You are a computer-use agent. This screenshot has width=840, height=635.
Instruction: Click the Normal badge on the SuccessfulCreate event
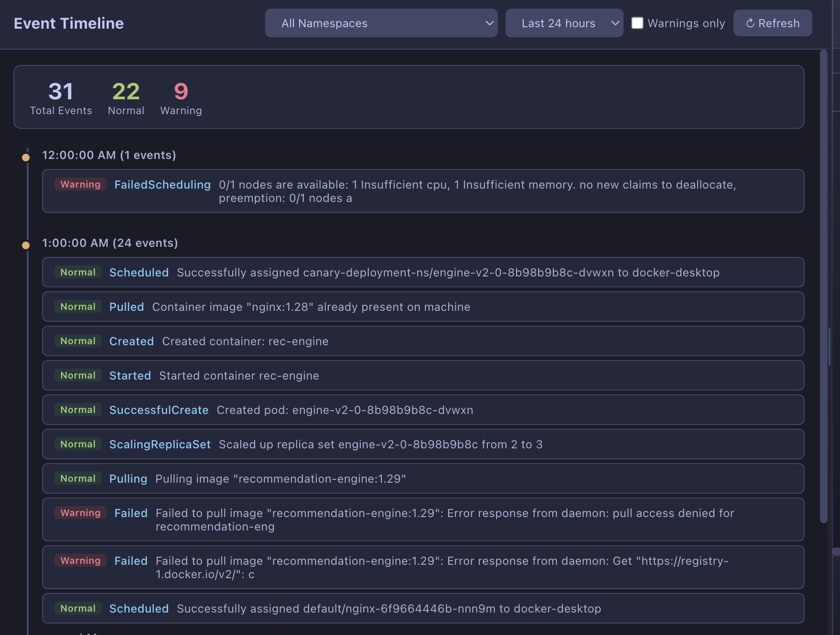click(78, 410)
